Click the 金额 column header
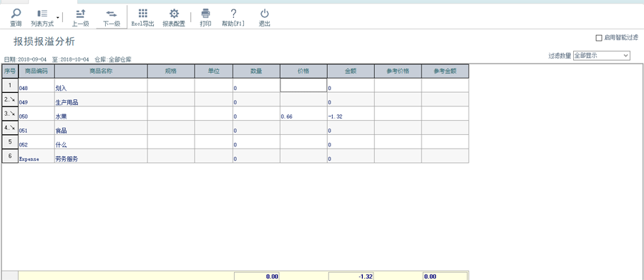The width and height of the screenshot is (644, 280). click(351, 71)
